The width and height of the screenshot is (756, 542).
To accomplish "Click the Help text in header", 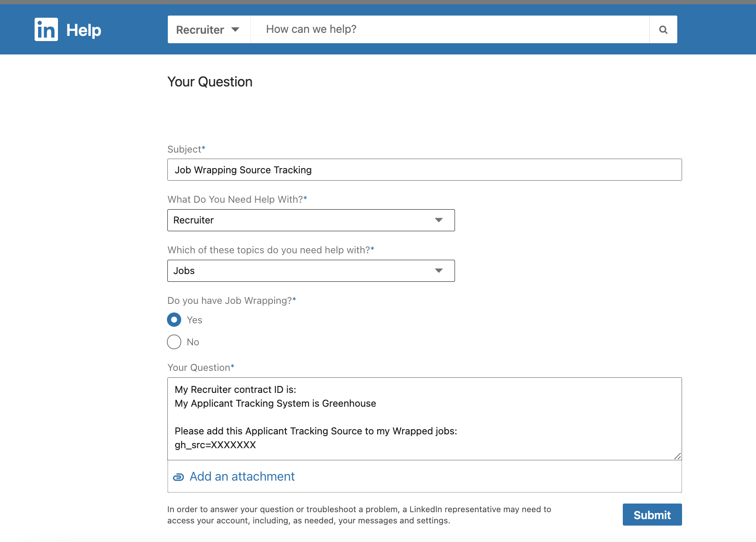I will pos(84,30).
